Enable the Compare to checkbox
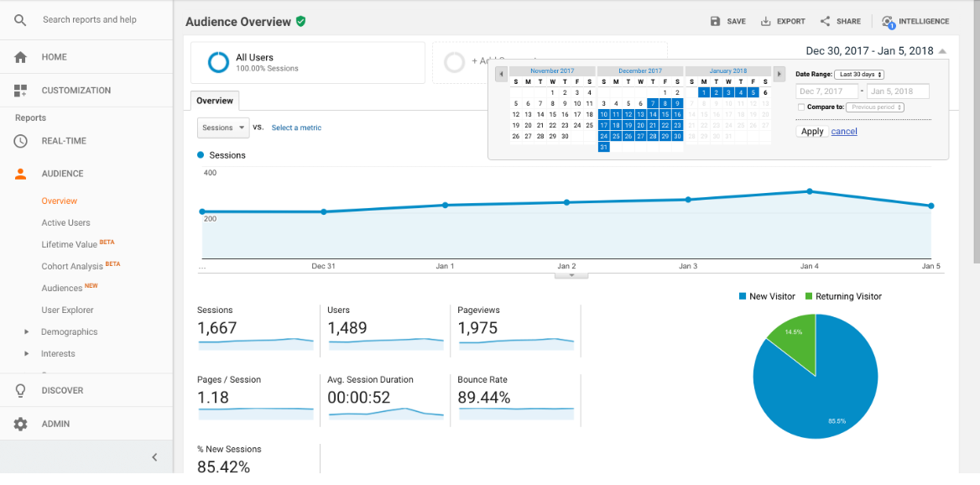The height and width of the screenshot is (485, 980). click(800, 107)
